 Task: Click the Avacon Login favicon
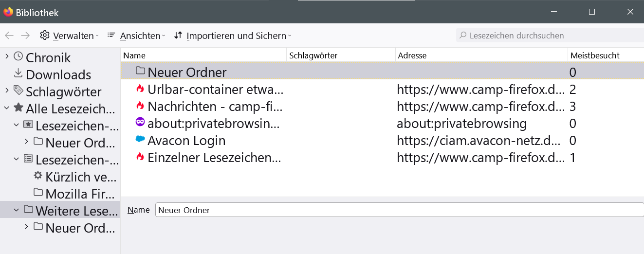(x=140, y=140)
